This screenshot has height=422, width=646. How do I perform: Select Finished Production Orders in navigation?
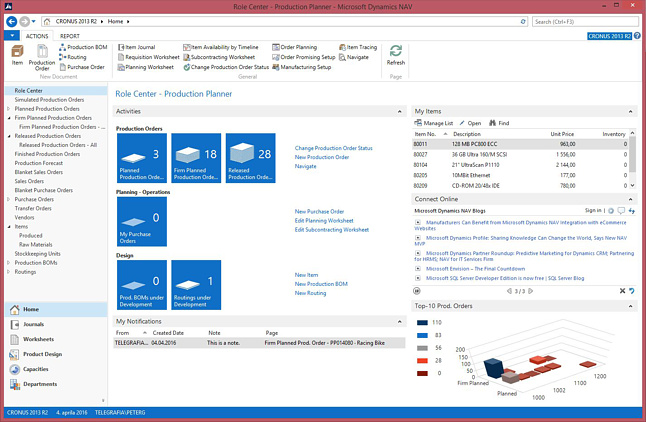tap(47, 154)
